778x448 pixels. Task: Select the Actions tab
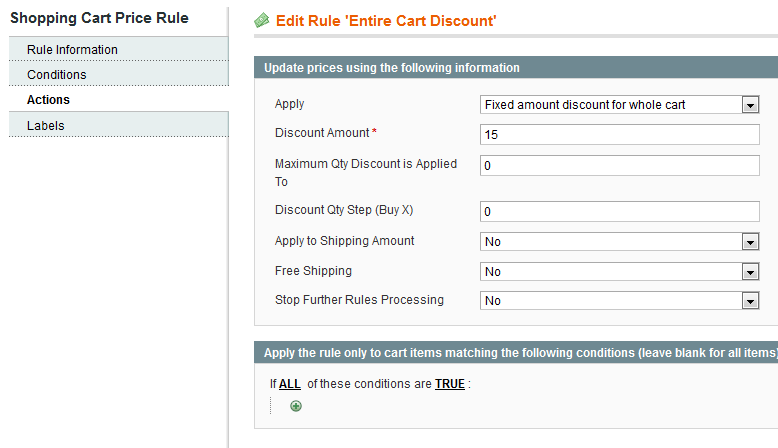click(x=48, y=100)
